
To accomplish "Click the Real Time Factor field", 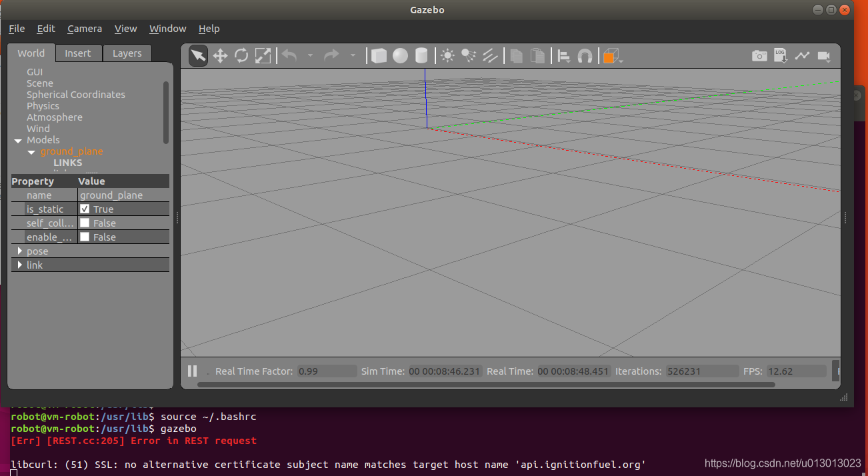I will point(326,371).
